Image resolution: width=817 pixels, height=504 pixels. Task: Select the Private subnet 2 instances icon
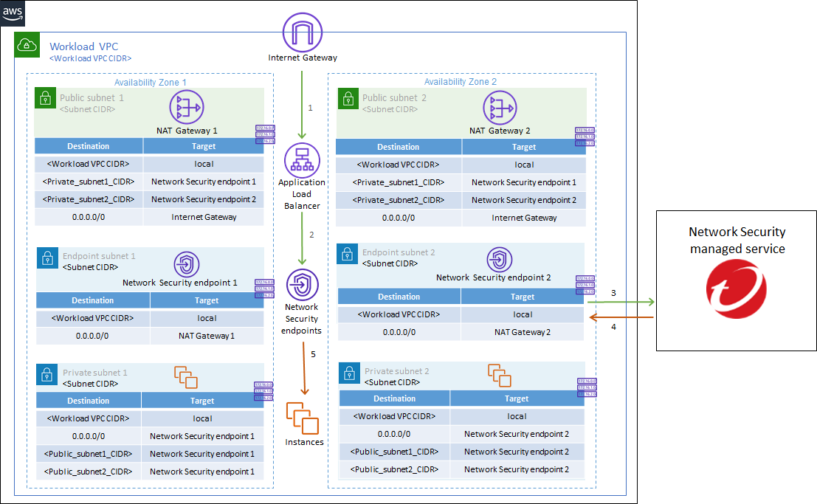click(499, 376)
